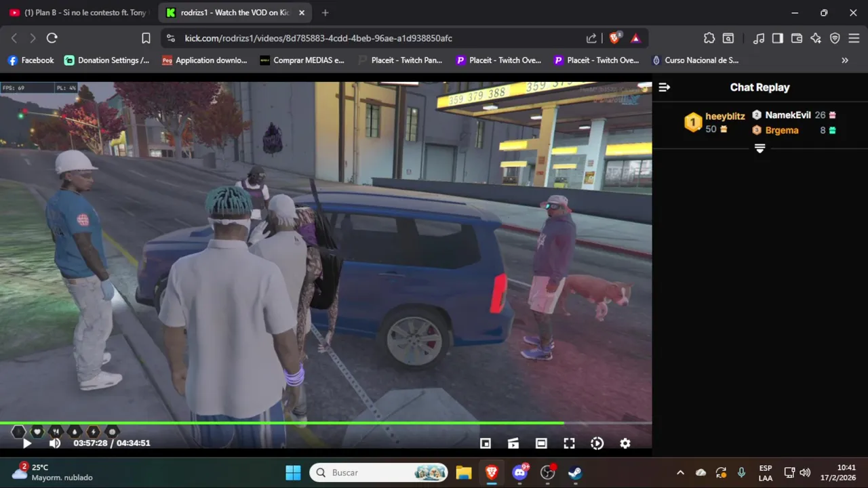
Task: Open Brave Rewards triangle icon
Action: click(x=635, y=39)
